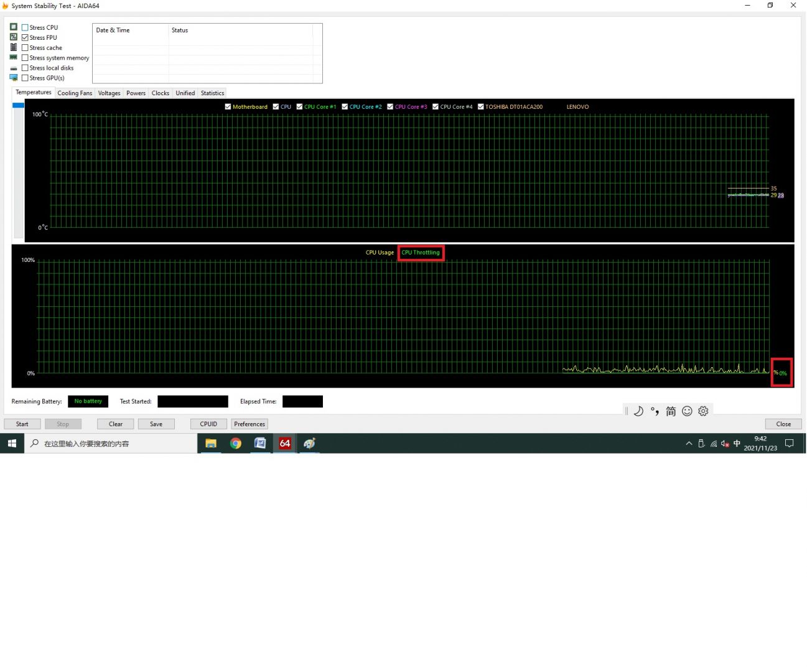
Task: Switch to the Cooling Fans tab
Action: click(x=75, y=93)
